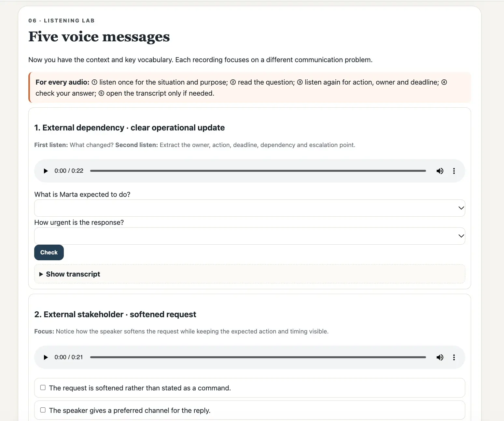Open the 'How urgent is the response?' dropdown
Image resolution: width=504 pixels, height=421 pixels.
pos(250,236)
